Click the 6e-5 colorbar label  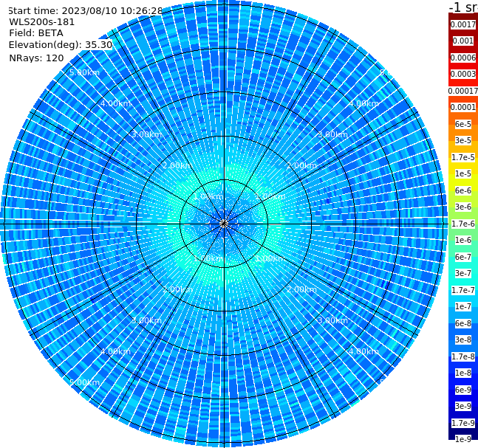[463, 124]
